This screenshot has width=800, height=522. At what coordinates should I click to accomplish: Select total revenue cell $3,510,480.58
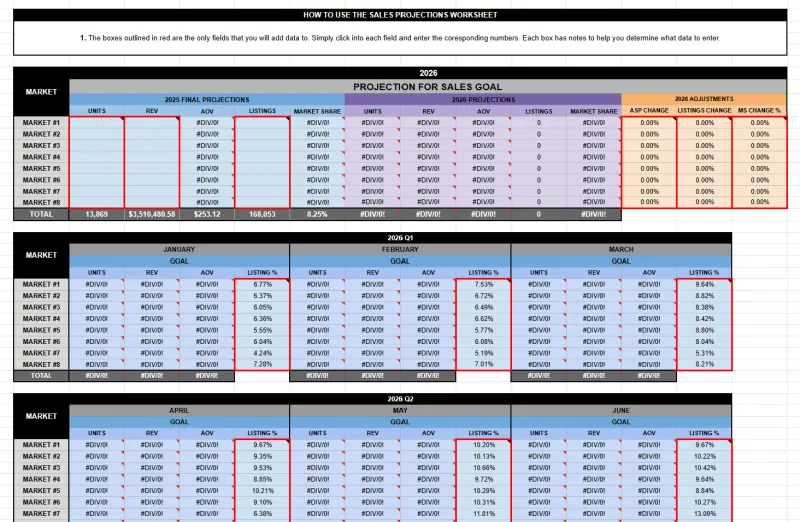tap(152, 214)
